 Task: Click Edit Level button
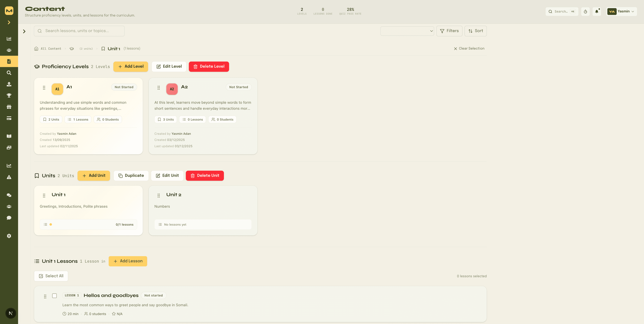coord(169,67)
